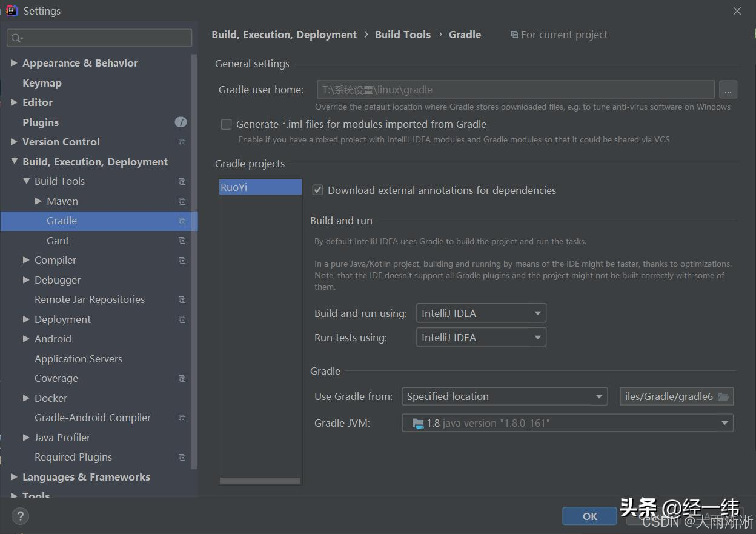Select Gradle-Android Compiler page
Screen dimensions: 756x534
pos(93,418)
